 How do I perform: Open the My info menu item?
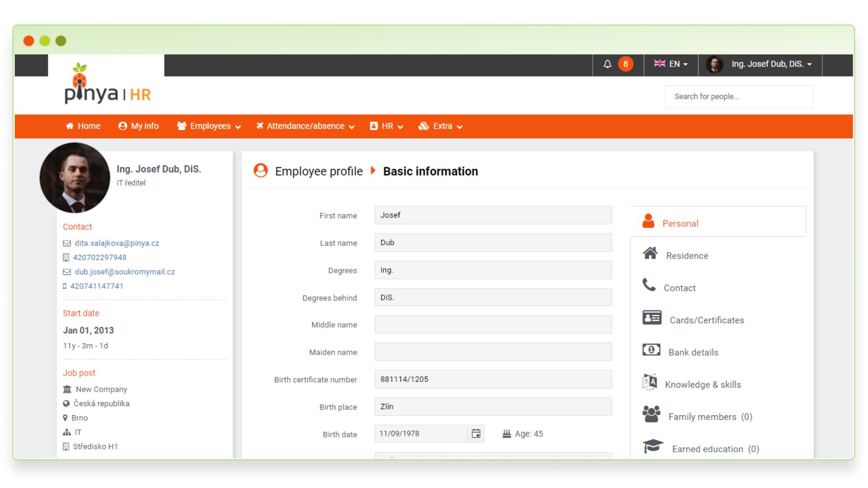coord(139,126)
